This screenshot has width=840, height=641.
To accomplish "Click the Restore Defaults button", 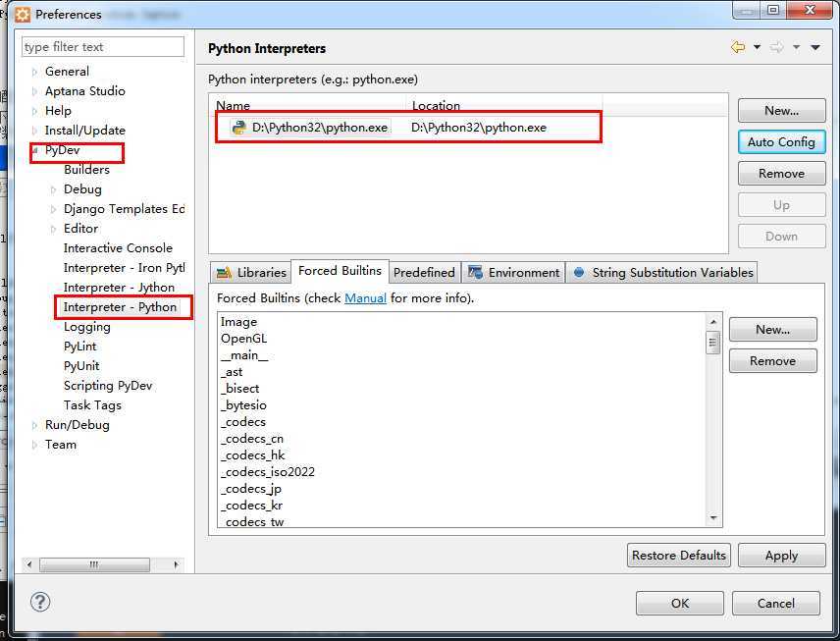I will [679, 556].
